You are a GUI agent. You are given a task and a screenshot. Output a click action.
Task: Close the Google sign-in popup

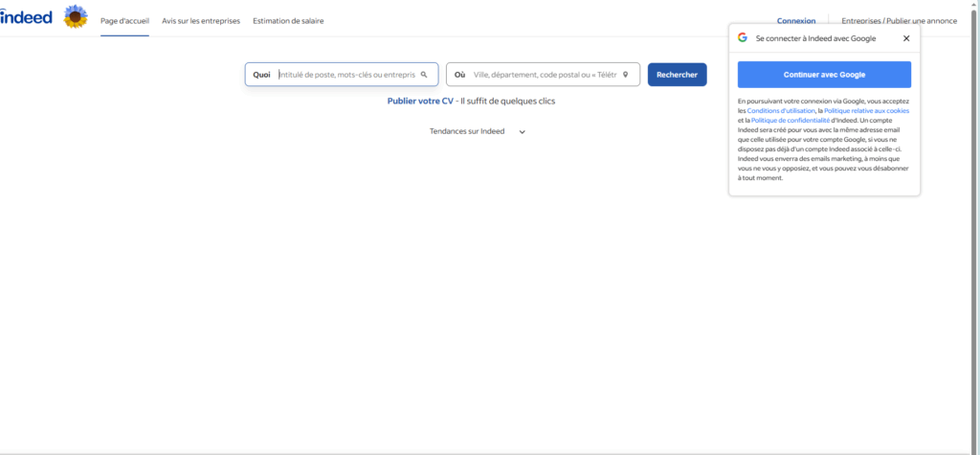click(x=906, y=38)
